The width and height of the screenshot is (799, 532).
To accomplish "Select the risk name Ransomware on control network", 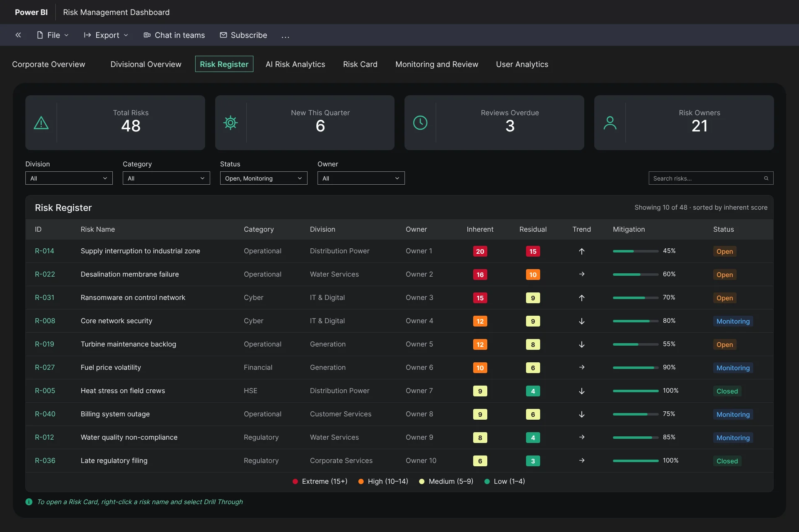I will 133,297.
